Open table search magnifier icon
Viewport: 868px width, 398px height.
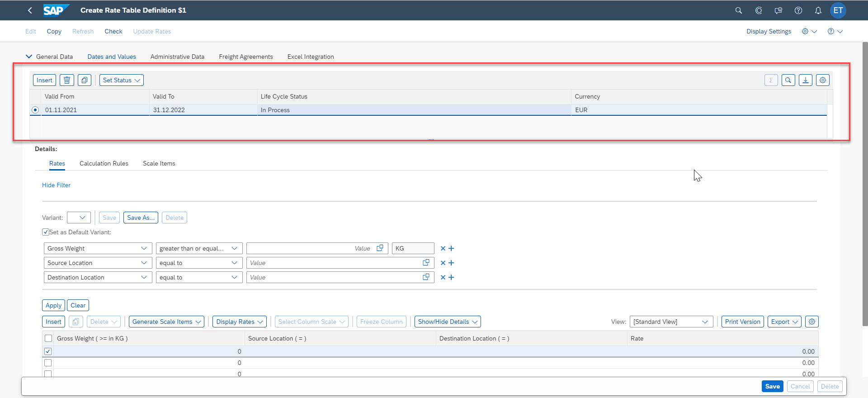tap(788, 80)
